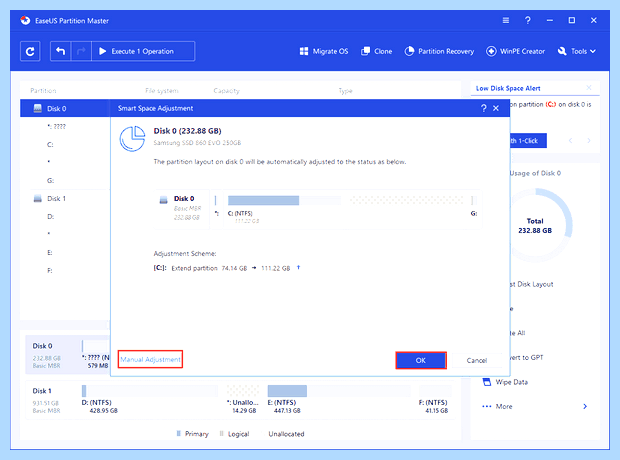Execute 1 Operation
The height and width of the screenshot is (460, 620).
[x=143, y=51]
